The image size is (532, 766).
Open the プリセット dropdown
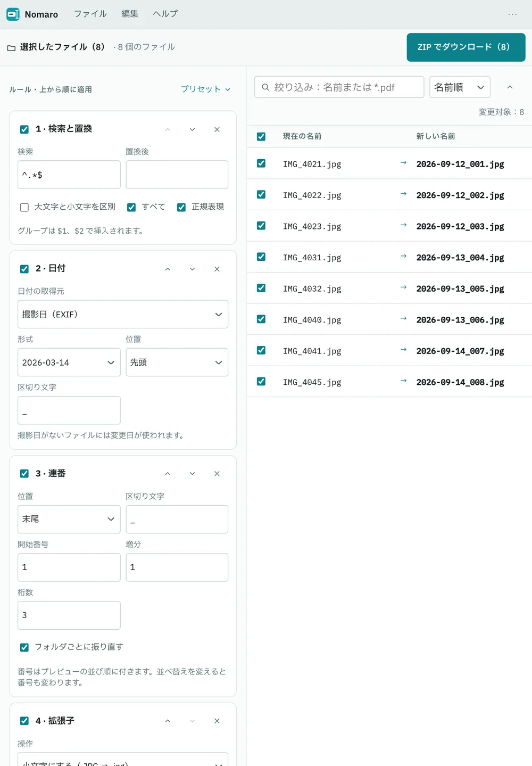206,89
